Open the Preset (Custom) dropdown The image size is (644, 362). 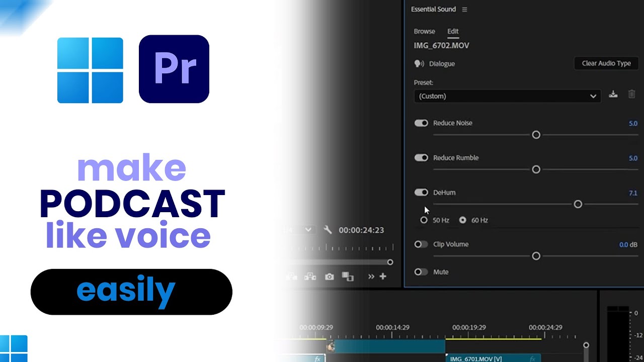pyautogui.click(x=507, y=96)
